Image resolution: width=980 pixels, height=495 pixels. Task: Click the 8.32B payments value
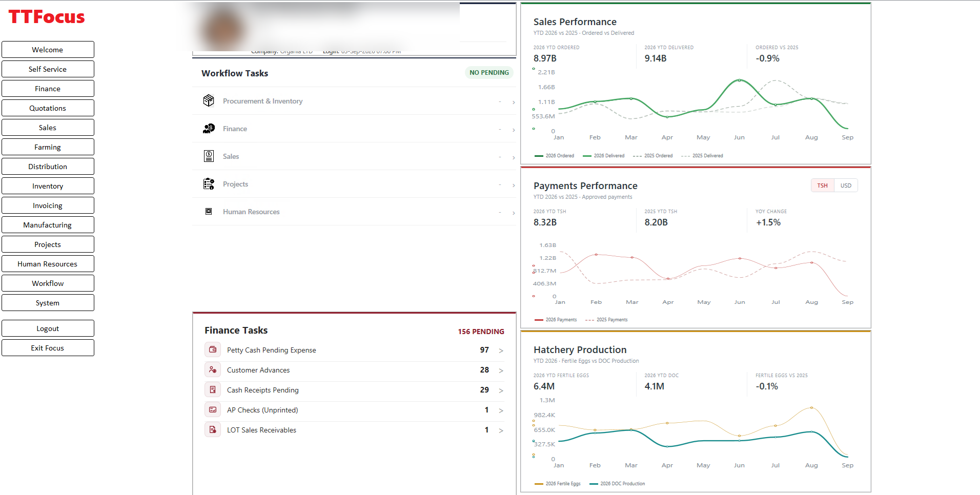click(545, 222)
